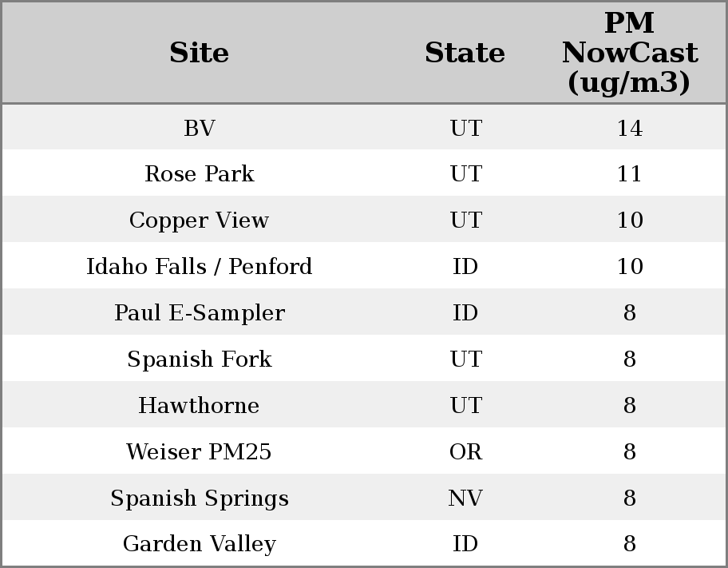Select the Rose Park site name
Image resolution: width=728 pixels, height=568 pixels.
(199, 174)
